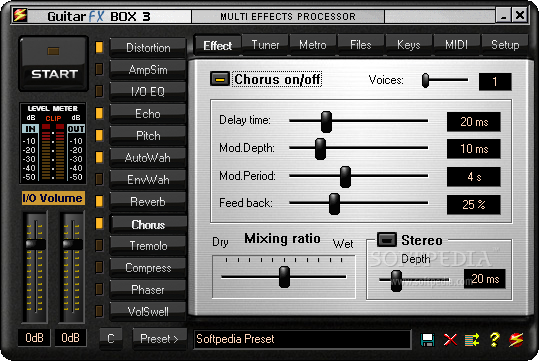The height and width of the screenshot is (361, 539).
Task: Select the VolSwell effect button
Action: [148, 312]
